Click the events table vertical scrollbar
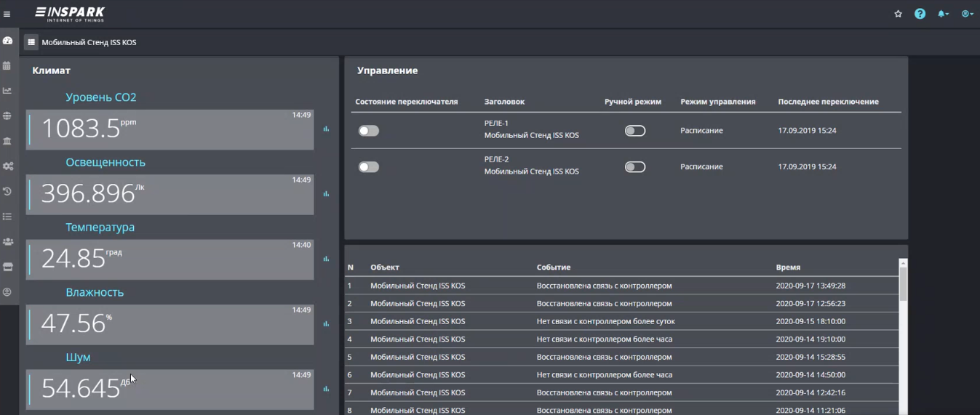 tap(903, 283)
